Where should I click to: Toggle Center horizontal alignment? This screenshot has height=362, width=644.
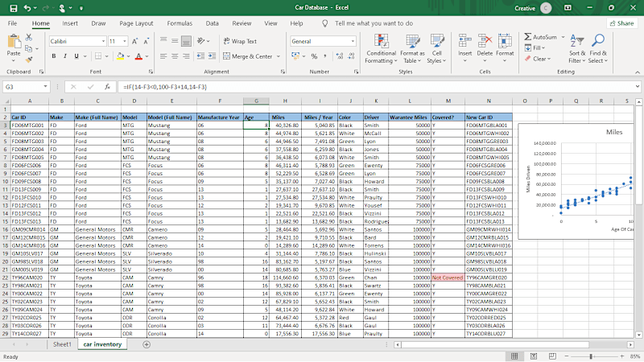[x=175, y=56]
